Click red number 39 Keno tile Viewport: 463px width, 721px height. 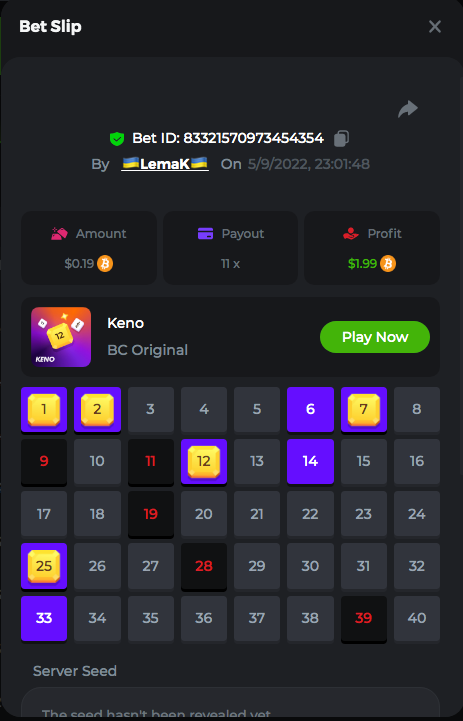tap(364, 618)
